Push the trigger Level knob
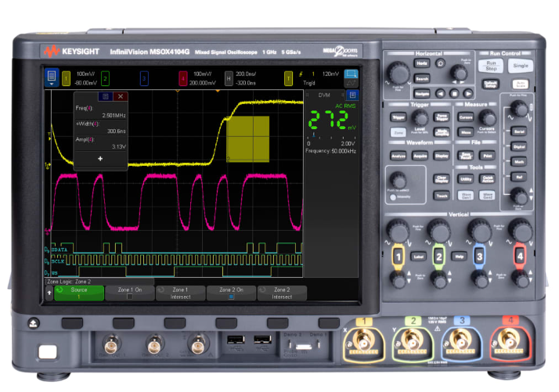The image size is (559, 392). pos(420,117)
